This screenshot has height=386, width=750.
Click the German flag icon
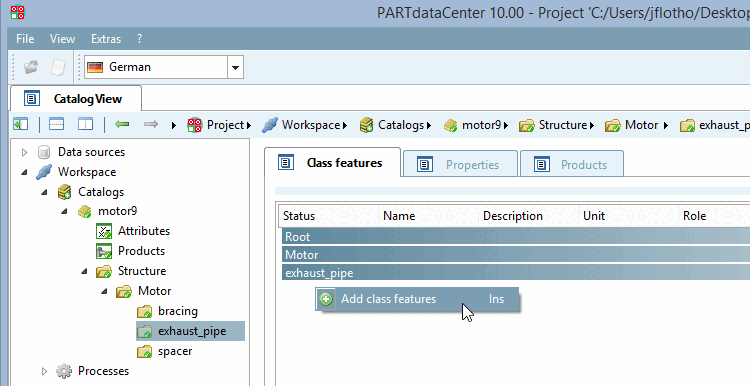(95, 67)
